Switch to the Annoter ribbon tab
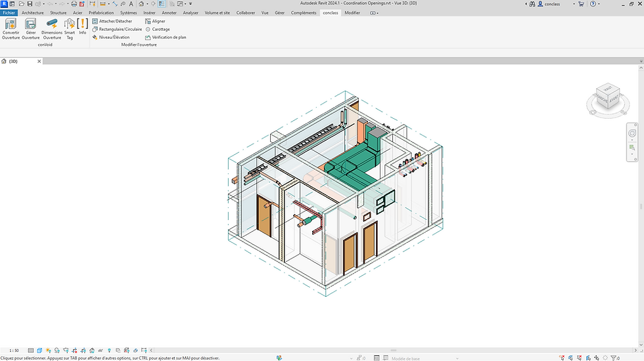 pyautogui.click(x=170, y=12)
